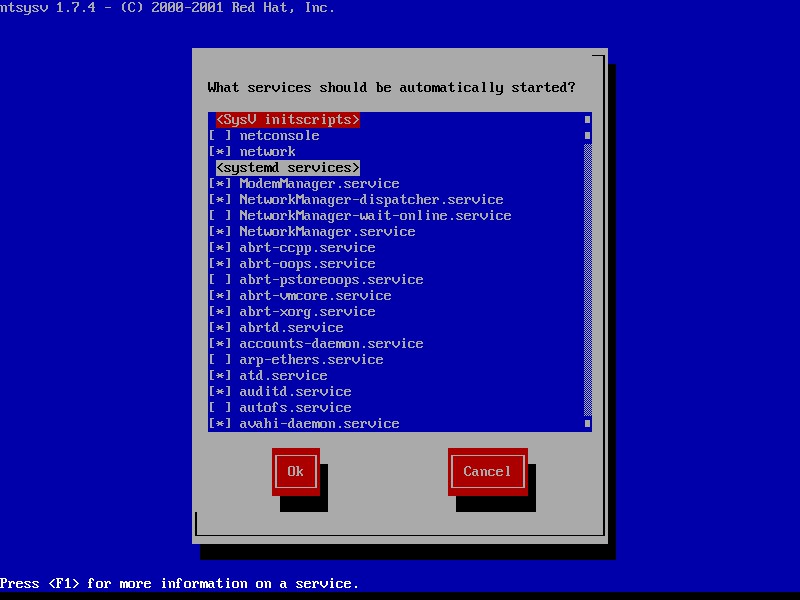The image size is (800, 600).
Task: Enable abrt-pstoreoops.service checkbox
Action: (x=220, y=280)
